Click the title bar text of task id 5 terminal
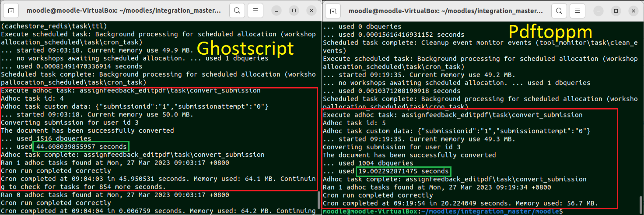Screen dimensions: 644x215 click(445, 11)
